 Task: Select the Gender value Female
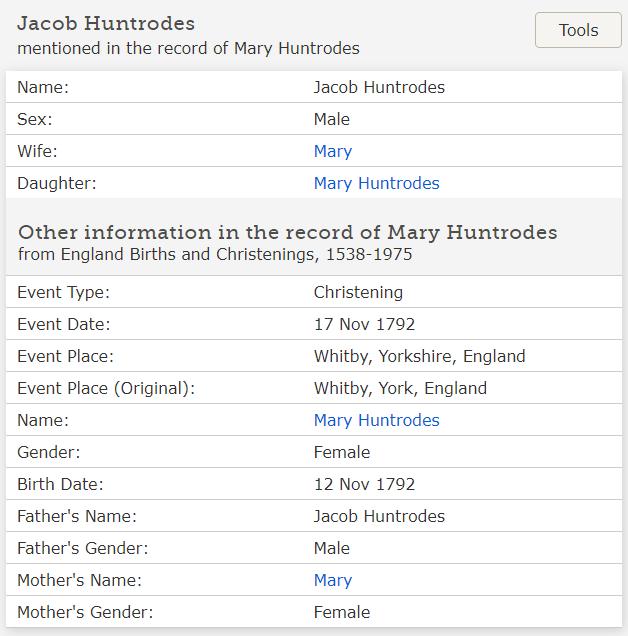(x=341, y=452)
